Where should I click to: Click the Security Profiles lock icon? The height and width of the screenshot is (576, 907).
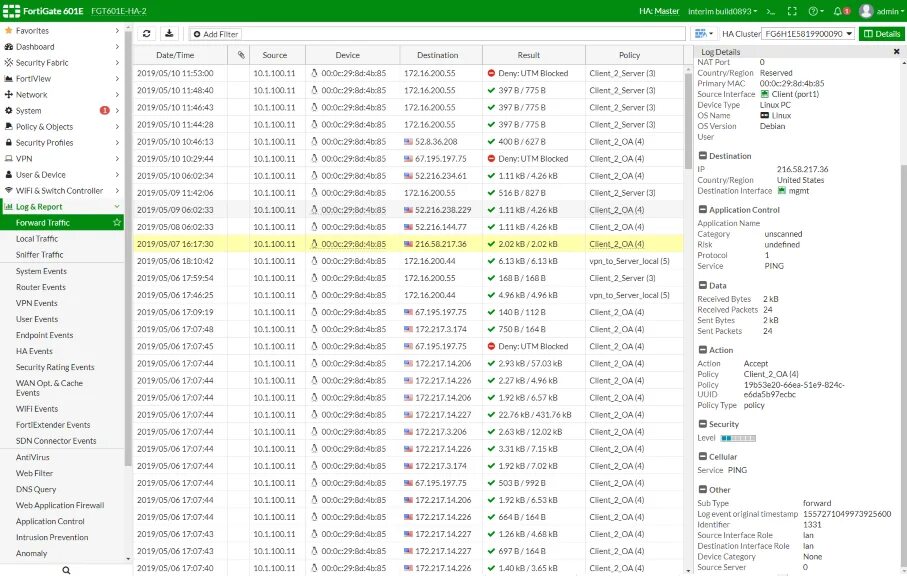pyautogui.click(x=8, y=142)
